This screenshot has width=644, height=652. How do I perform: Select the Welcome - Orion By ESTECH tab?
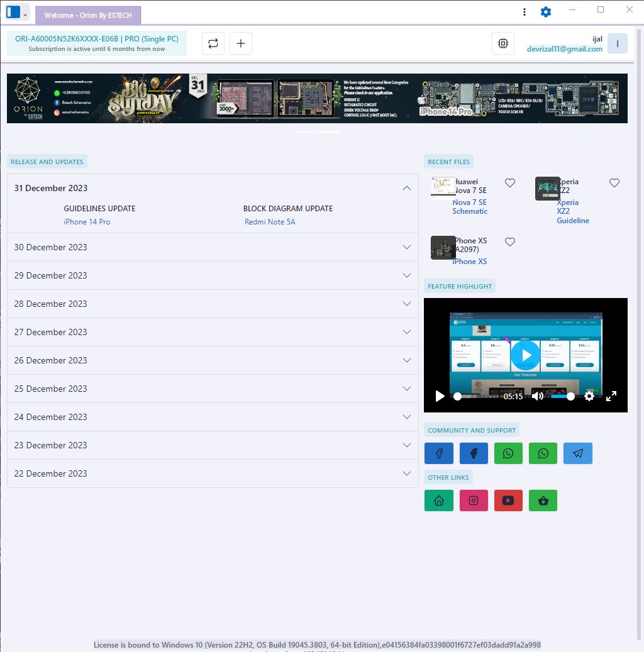(88, 15)
